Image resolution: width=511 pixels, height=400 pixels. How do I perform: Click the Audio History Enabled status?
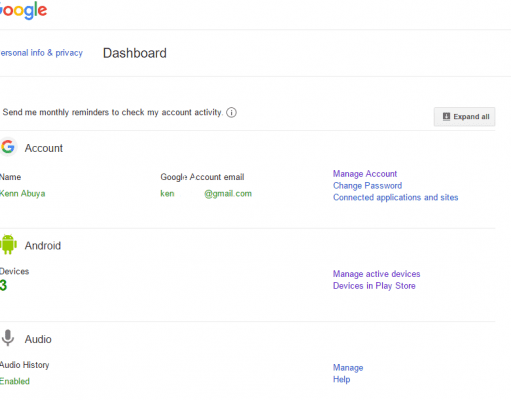click(15, 381)
